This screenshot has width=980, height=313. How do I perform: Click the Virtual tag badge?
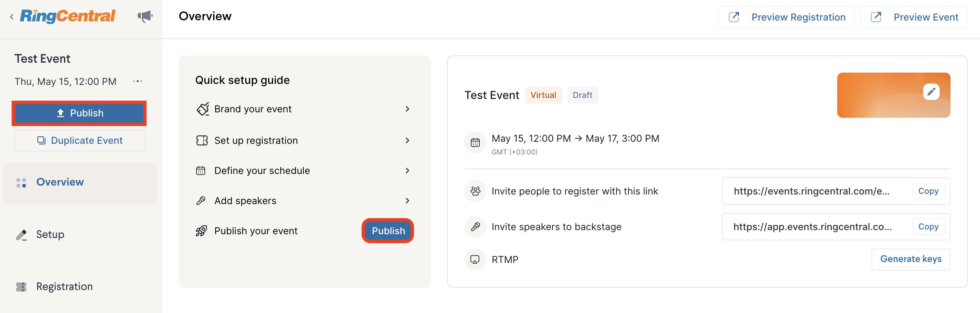click(x=543, y=95)
